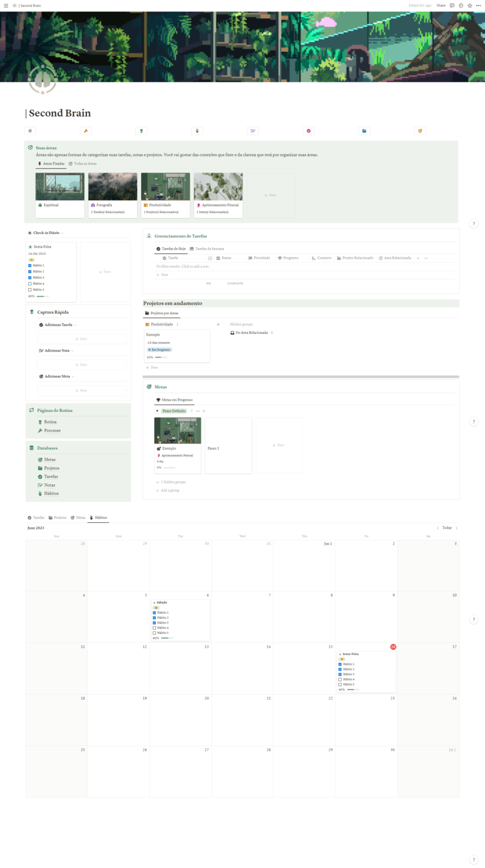Click the red potted plant icon button

pyautogui.click(x=197, y=131)
